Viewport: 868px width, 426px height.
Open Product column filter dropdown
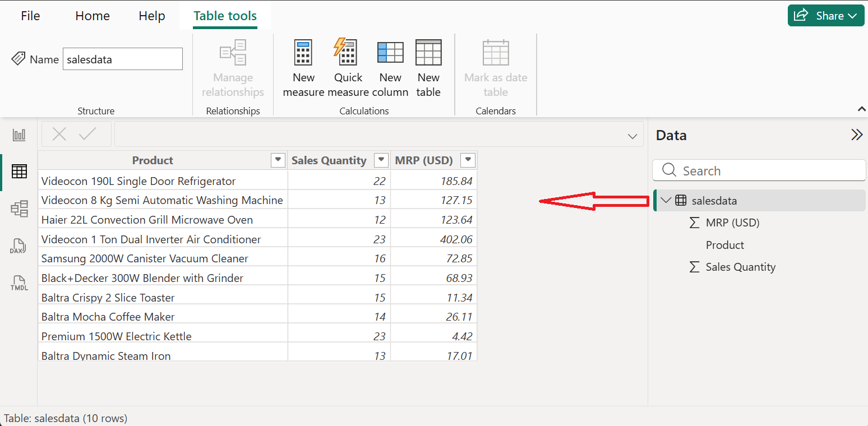pos(278,160)
